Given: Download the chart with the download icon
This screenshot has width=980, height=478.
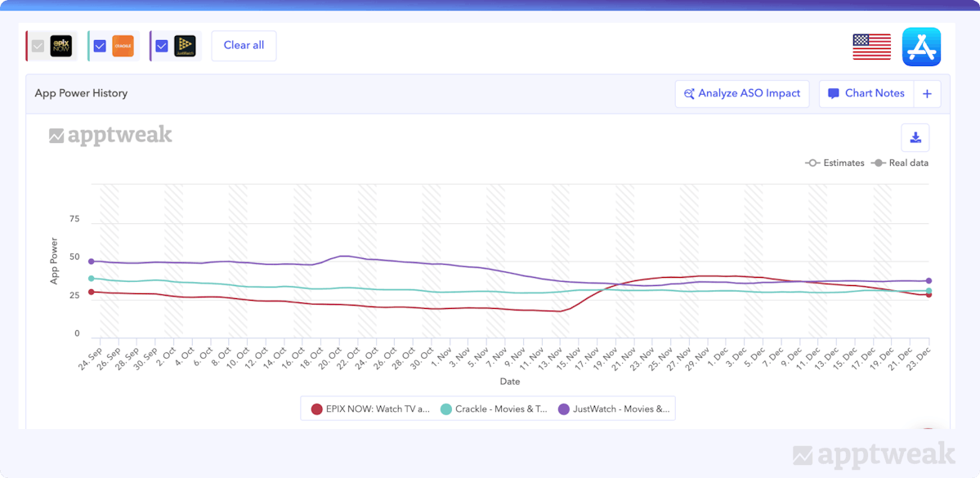Looking at the screenshot, I should pos(915,137).
